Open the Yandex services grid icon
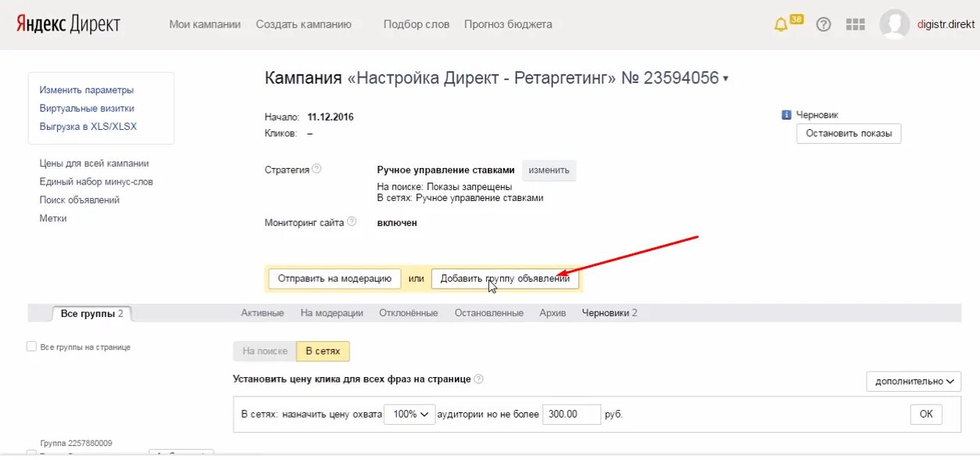980x460 pixels. [856, 24]
